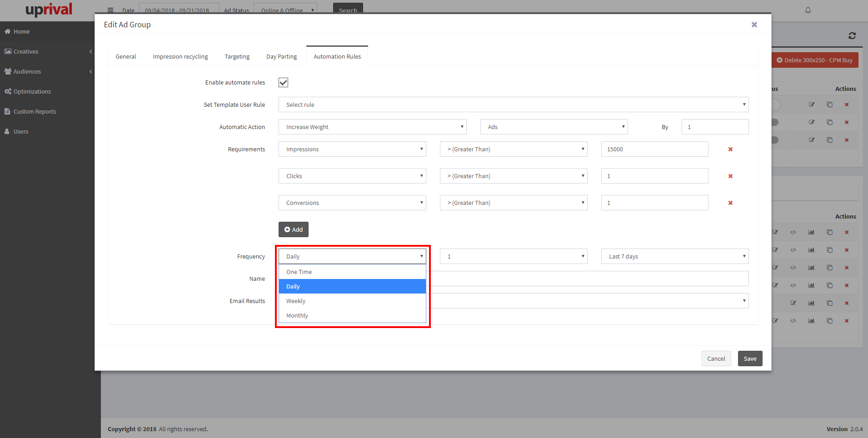Select the Automation Rules tab
This screenshot has height=438, width=868.
337,56
